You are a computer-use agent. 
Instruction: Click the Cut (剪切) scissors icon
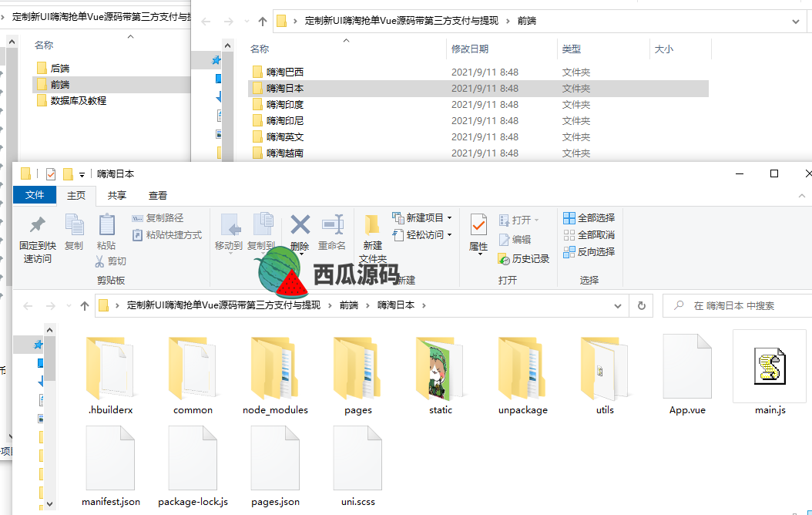[100, 261]
